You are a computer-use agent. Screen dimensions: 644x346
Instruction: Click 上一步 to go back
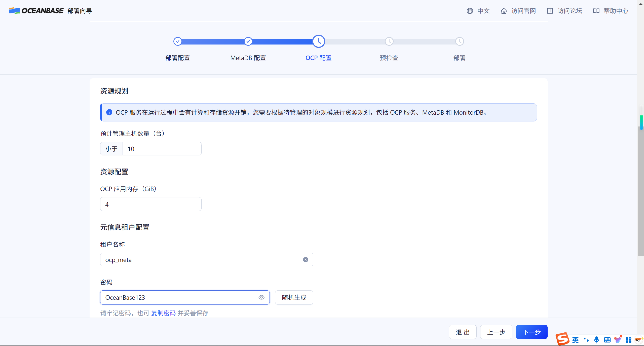pyautogui.click(x=496, y=332)
